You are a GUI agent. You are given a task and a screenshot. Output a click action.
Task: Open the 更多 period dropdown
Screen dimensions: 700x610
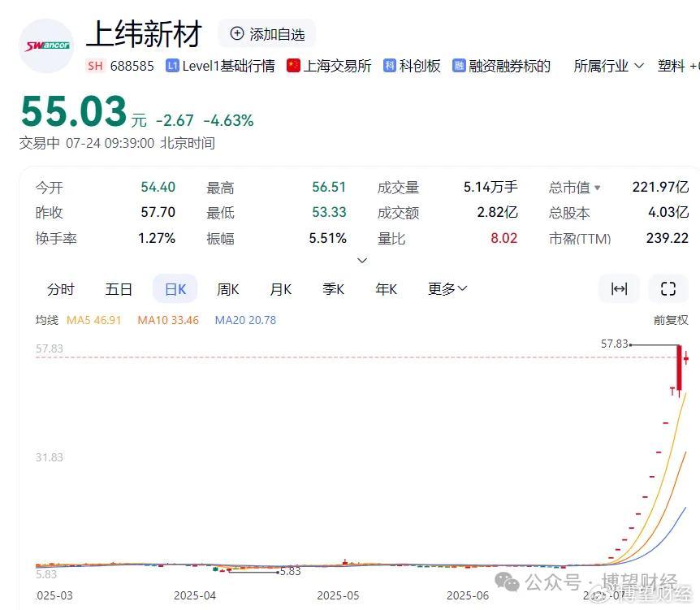(447, 289)
